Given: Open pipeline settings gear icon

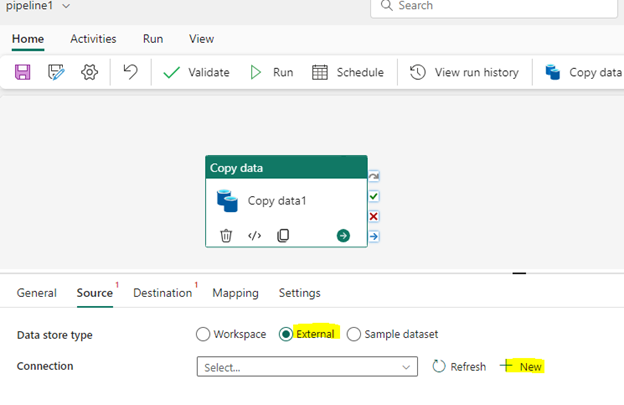Looking at the screenshot, I should click(90, 72).
